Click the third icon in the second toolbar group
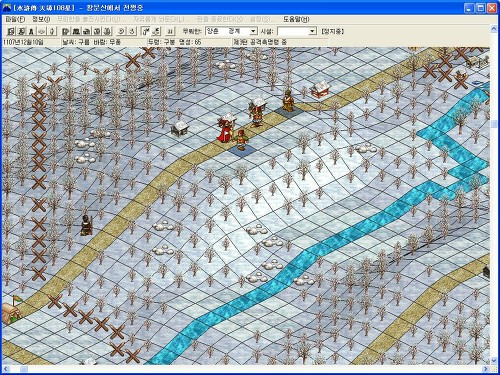Image resolution: width=500 pixels, height=375 pixels. 87,31
